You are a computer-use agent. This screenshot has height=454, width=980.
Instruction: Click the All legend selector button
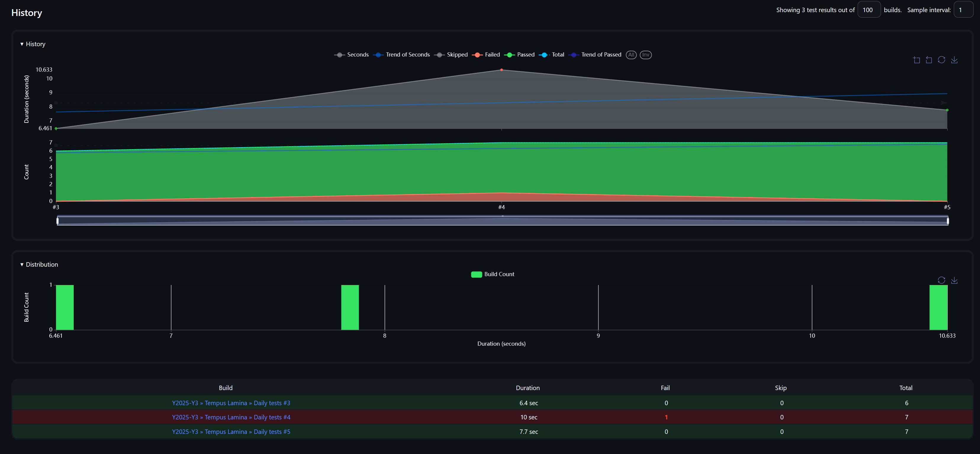click(631, 55)
